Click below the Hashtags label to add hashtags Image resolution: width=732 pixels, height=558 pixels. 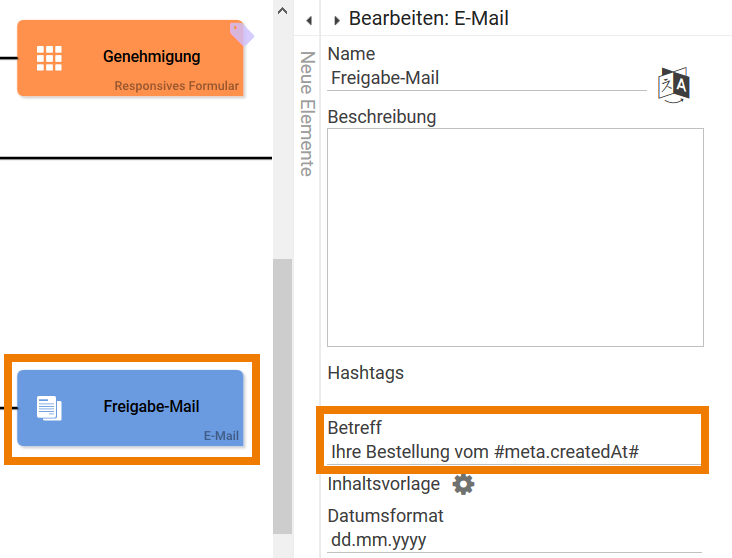pos(515,395)
